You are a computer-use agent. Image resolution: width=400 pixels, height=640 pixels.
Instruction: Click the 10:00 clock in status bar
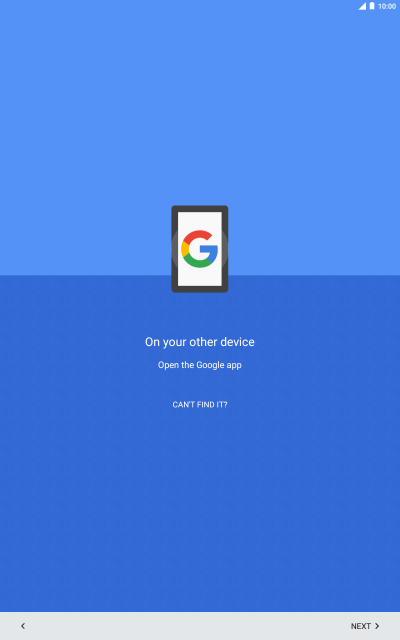pyautogui.click(x=387, y=6)
